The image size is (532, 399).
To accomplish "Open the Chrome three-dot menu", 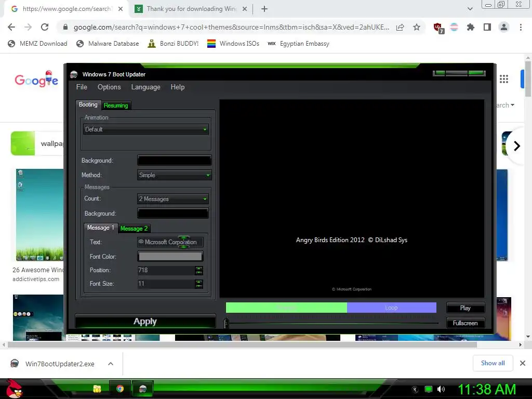I will click(x=521, y=27).
